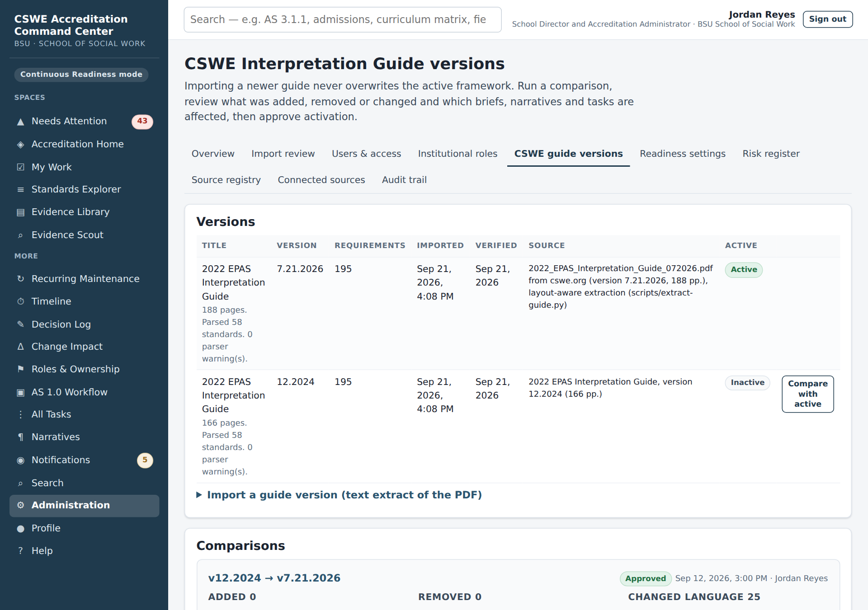Click the ADDED 0 label

point(232,597)
